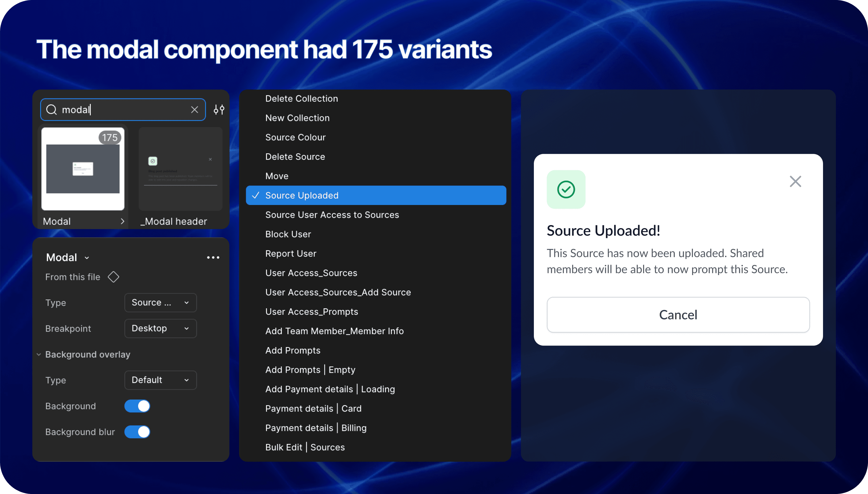Open the Type Source dropdown
This screenshot has width=868, height=494.
[x=160, y=303]
